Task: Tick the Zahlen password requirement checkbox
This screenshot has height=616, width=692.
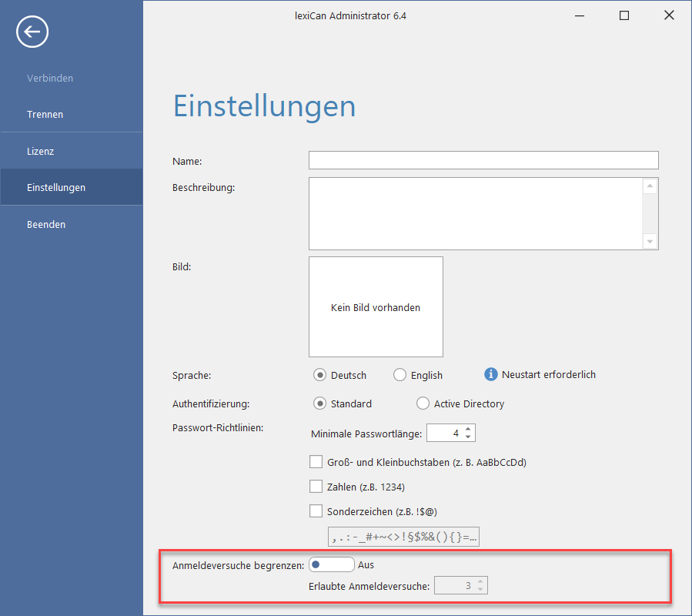Action: [316, 487]
